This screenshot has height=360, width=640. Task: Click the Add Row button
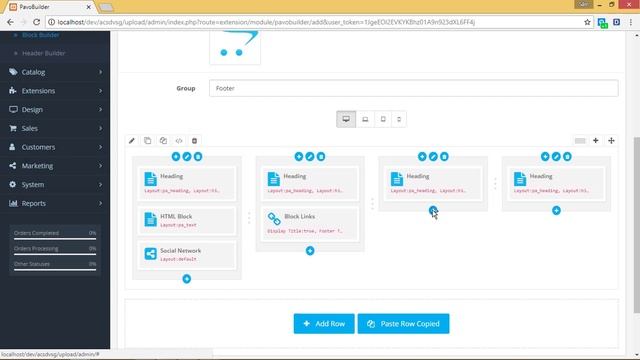tap(324, 324)
